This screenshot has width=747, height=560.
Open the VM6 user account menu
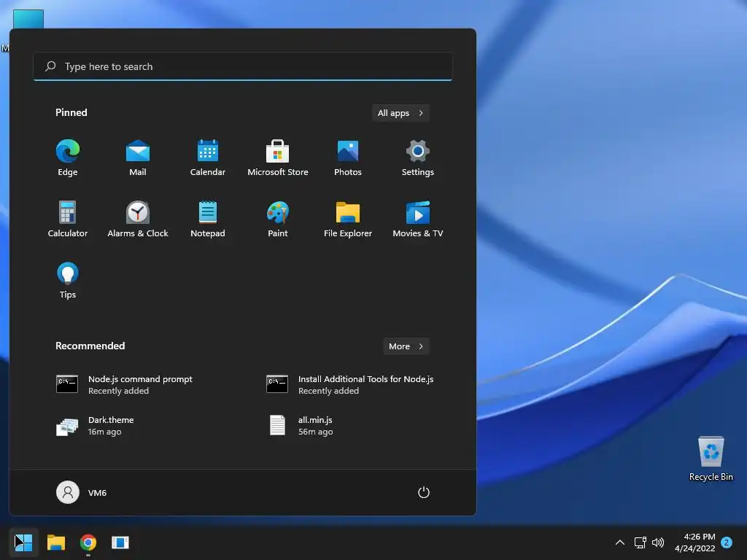pyautogui.click(x=82, y=492)
